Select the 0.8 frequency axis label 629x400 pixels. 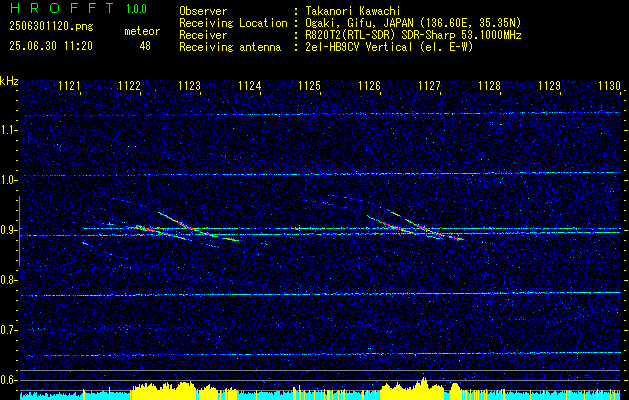7,280
